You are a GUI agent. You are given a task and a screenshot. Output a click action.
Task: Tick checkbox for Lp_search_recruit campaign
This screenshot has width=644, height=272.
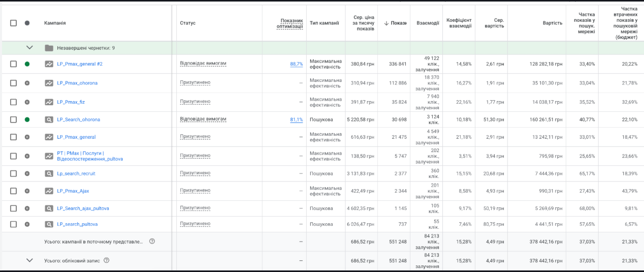point(13,173)
